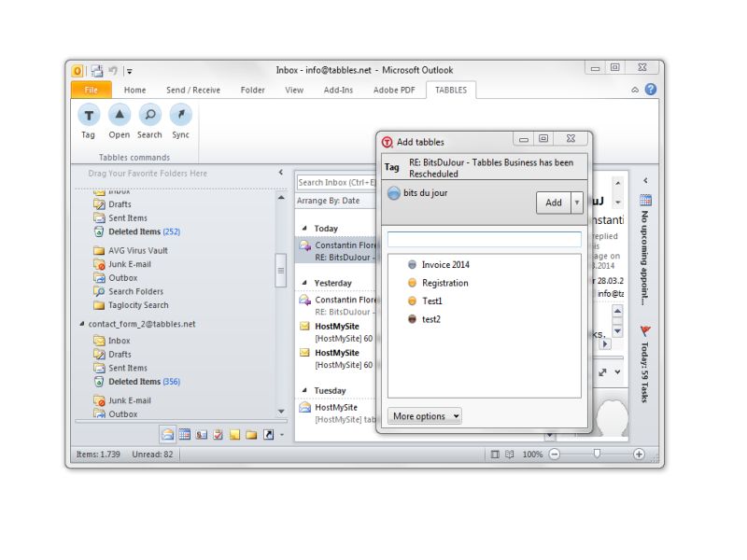Screen dimensions: 747x560
Task: Collapse the Tuesday message group
Action: pos(304,390)
